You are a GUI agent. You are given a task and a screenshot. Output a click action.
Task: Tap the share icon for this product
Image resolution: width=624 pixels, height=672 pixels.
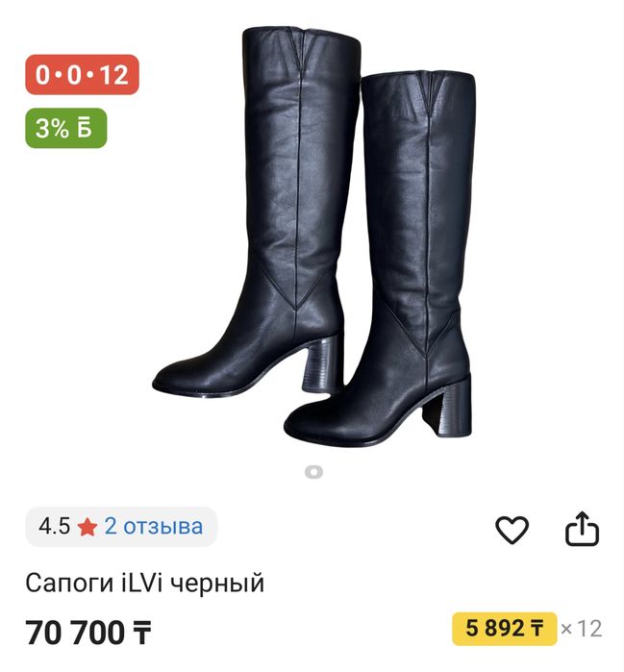(x=582, y=529)
